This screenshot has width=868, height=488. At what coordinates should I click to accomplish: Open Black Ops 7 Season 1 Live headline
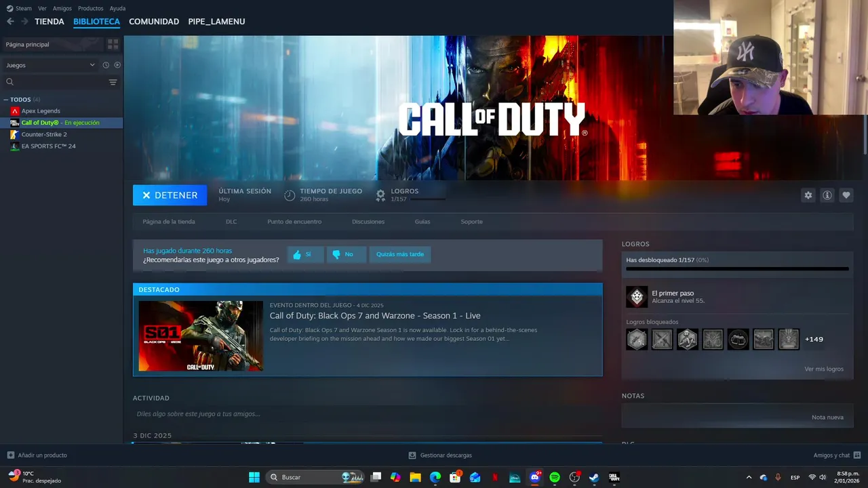[x=375, y=316]
